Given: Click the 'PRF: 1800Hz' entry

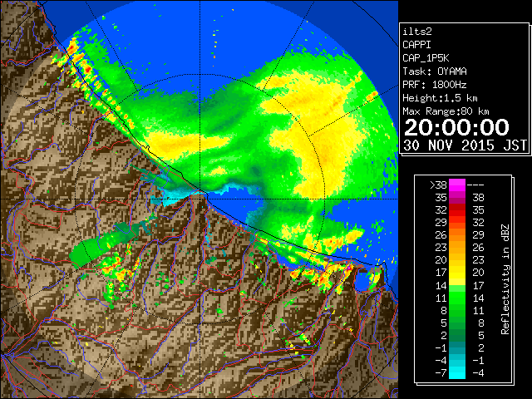Looking at the screenshot, I should (435, 85).
